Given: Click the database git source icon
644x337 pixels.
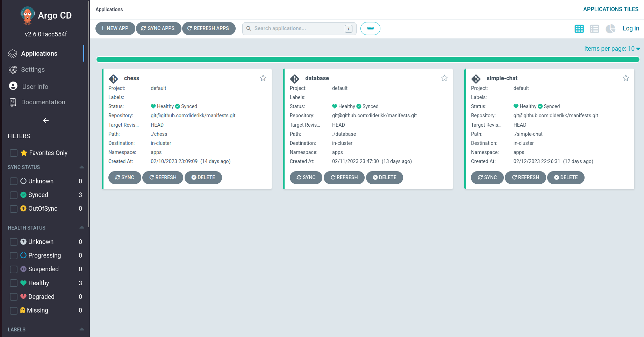Looking at the screenshot, I should tap(295, 79).
